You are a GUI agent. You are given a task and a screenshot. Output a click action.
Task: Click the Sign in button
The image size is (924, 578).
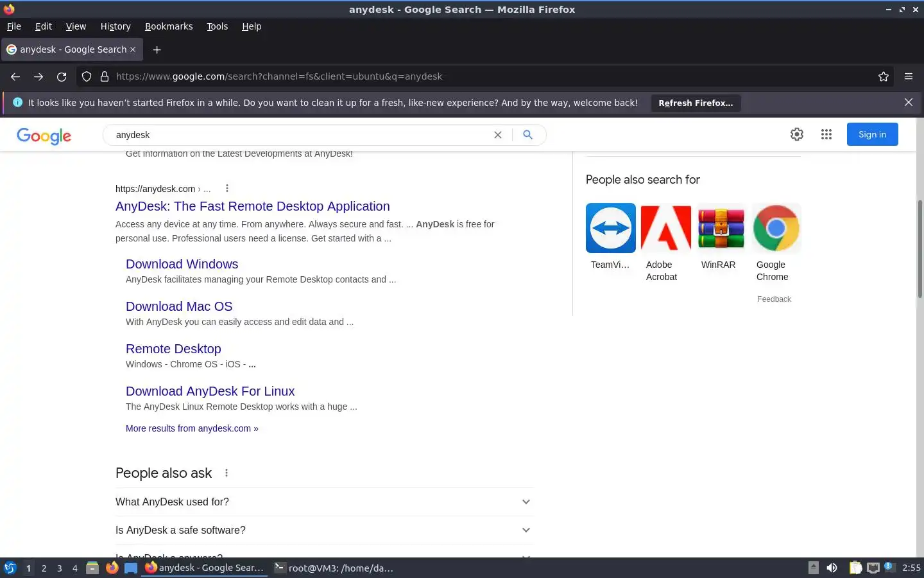872,134
